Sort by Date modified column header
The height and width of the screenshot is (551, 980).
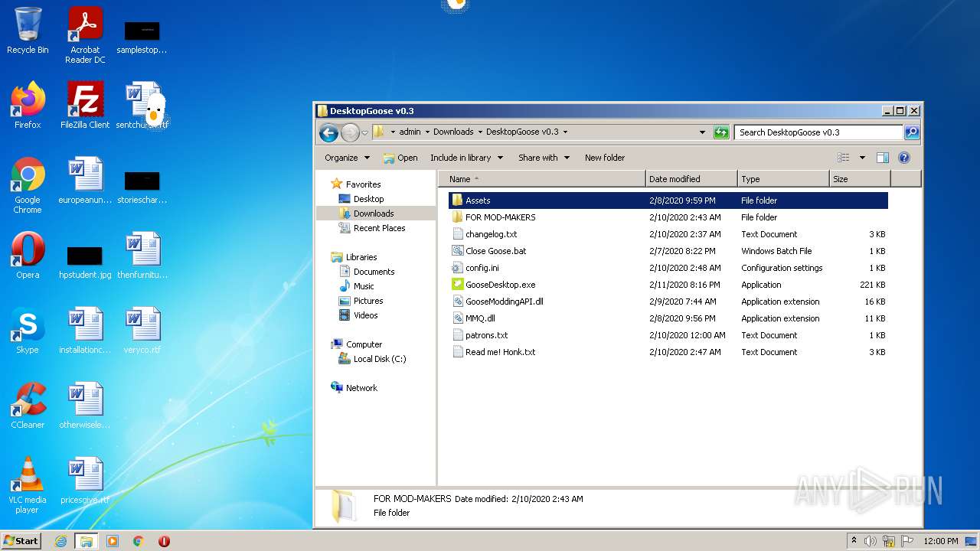691,179
